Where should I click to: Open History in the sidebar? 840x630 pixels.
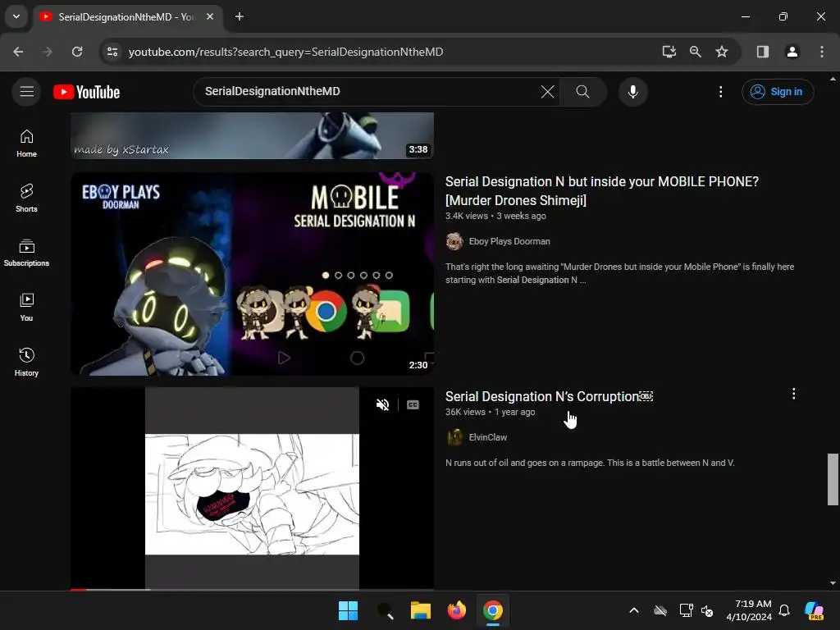coord(26,362)
